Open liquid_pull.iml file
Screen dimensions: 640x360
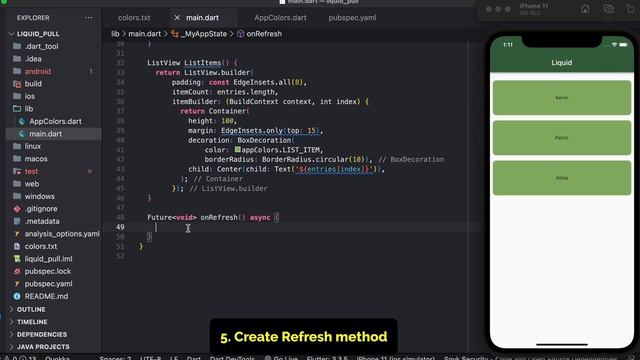tap(48, 259)
